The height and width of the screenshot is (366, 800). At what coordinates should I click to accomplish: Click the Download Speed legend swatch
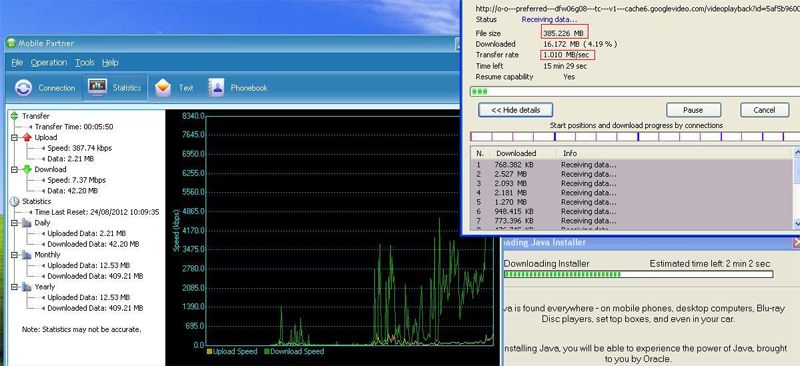point(267,351)
